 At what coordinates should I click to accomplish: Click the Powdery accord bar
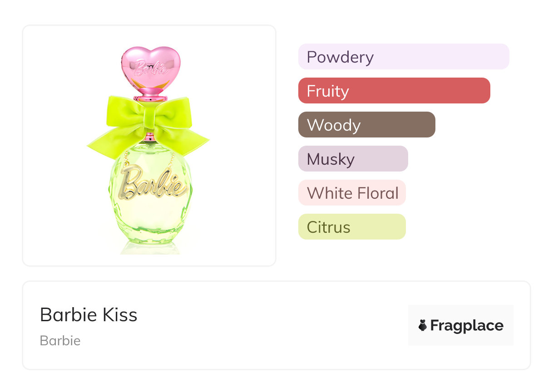[x=403, y=57]
